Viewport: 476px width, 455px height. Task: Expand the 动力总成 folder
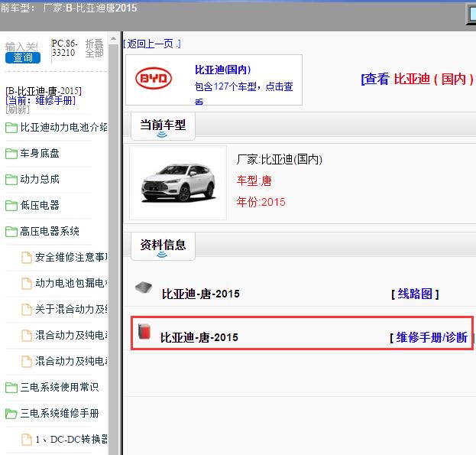click(x=40, y=179)
